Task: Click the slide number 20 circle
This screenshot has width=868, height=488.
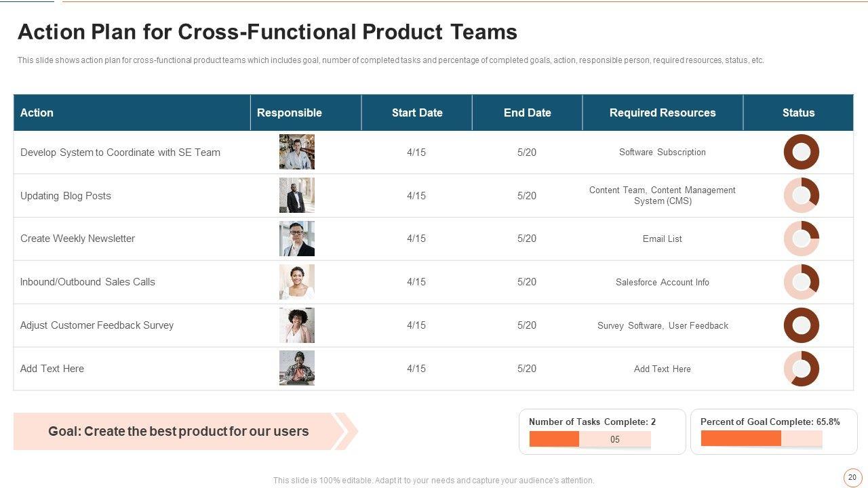Action: point(852,478)
